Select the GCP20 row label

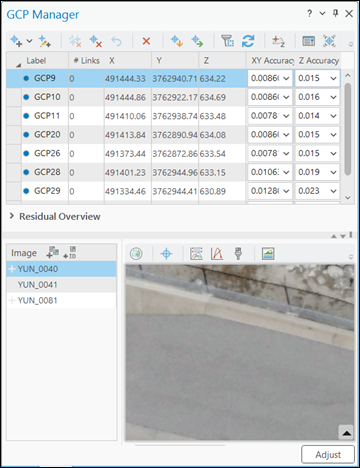point(47,135)
